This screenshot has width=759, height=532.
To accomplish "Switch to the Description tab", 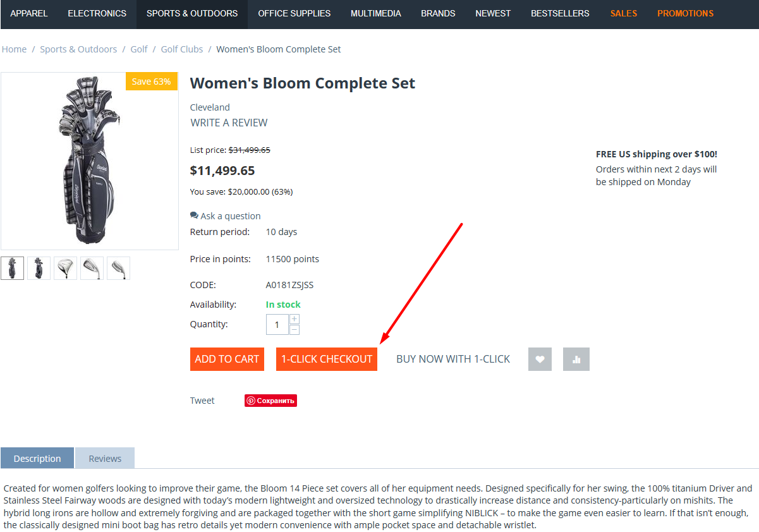I will tap(37, 458).
